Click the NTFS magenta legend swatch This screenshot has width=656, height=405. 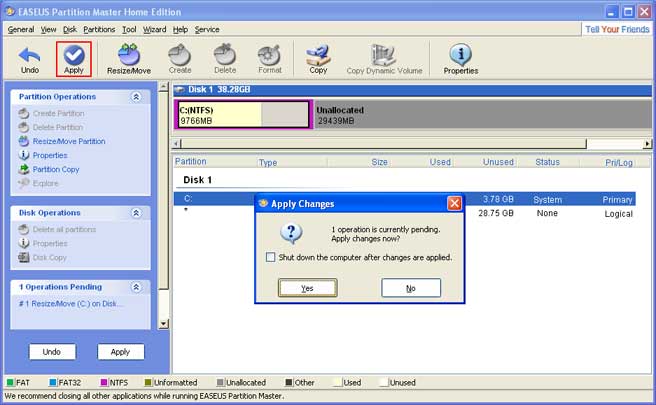tap(104, 382)
